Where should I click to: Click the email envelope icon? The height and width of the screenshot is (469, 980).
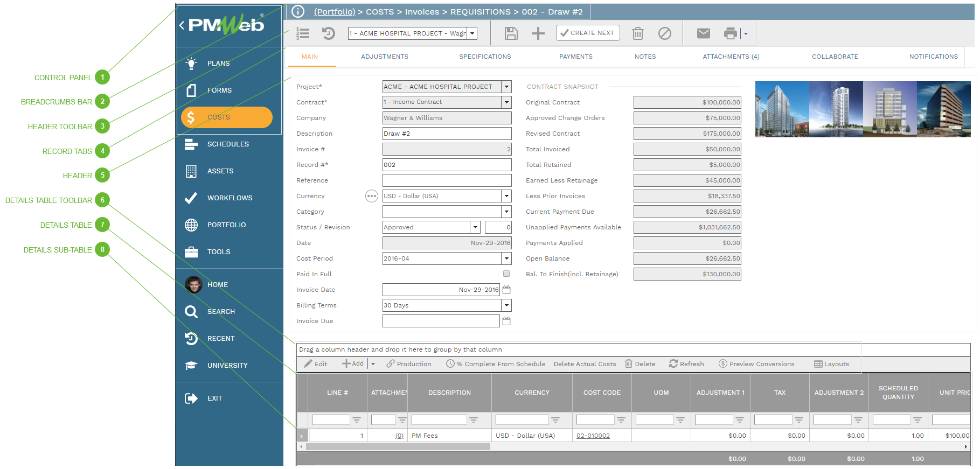(x=703, y=33)
